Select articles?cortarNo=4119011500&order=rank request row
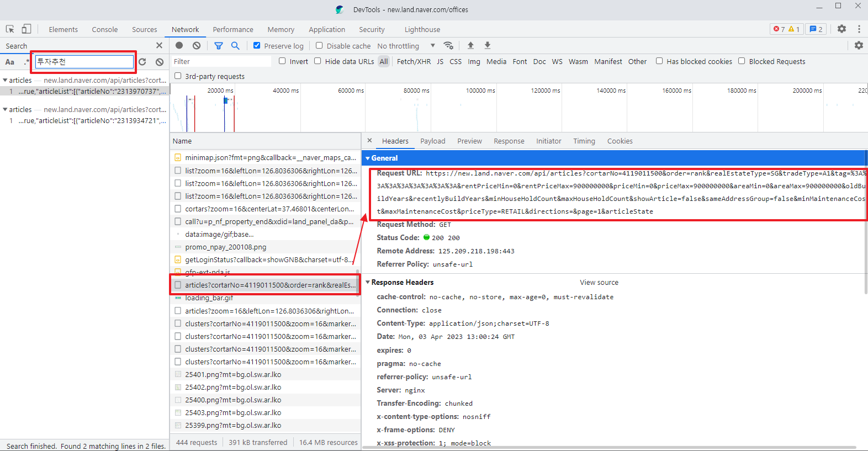The image size is (868, 451). [265, 285]
